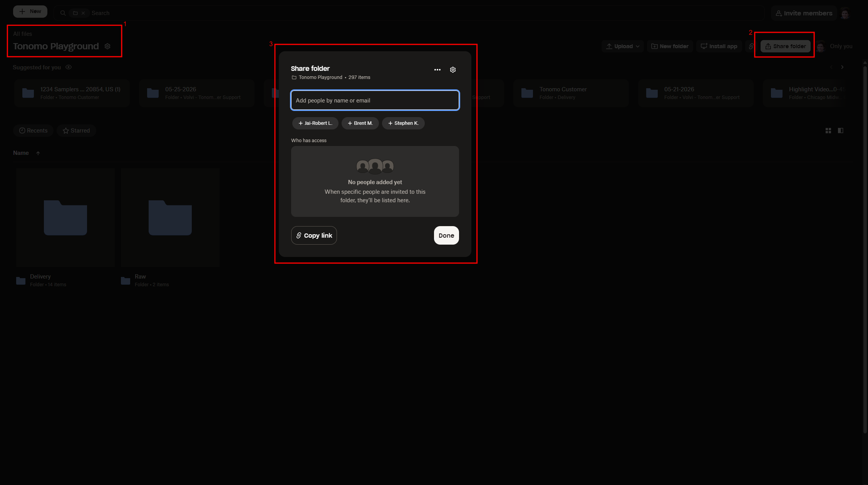Image resolution: width=868 pixels, height=485 pixels.
Task: Focus the Add people by name or email field
Action: tap(375, 100)
